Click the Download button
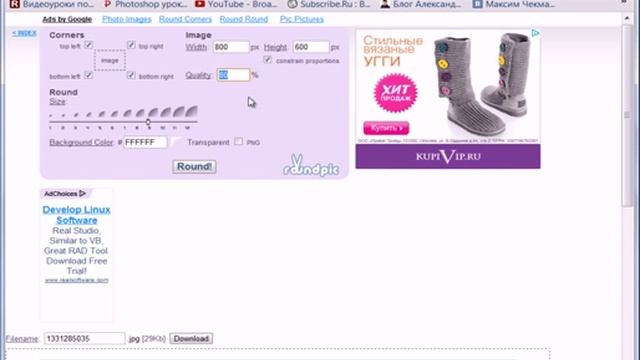Image resolution: width=640 pixels, height=360 pixels. [x=191, y=338]
